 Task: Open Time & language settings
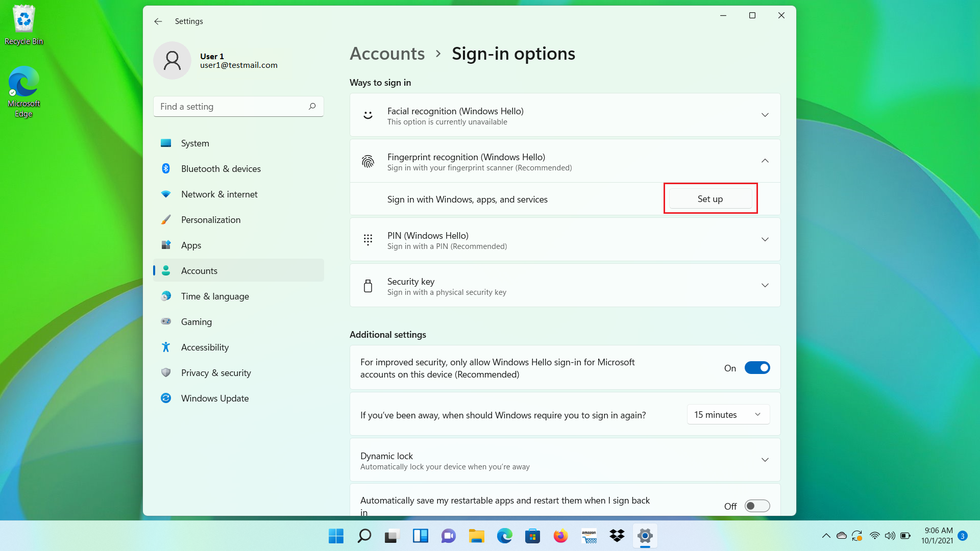215,296
